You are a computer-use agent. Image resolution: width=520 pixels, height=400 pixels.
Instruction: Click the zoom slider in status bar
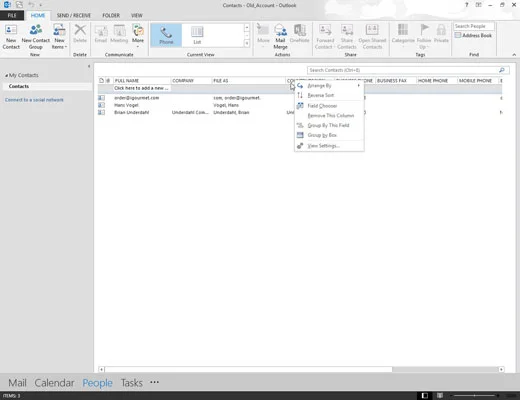pos(475,396)
